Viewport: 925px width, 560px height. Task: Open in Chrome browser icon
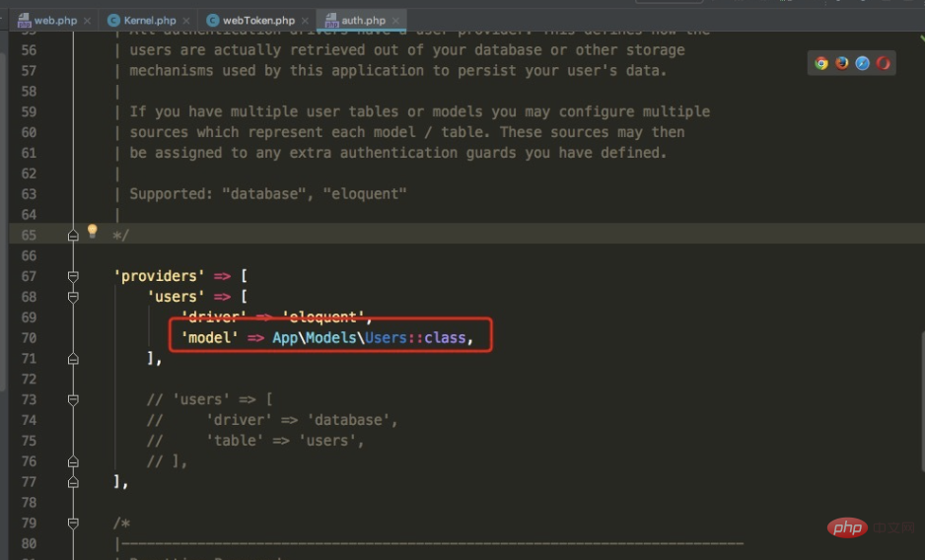pos(821,63)
